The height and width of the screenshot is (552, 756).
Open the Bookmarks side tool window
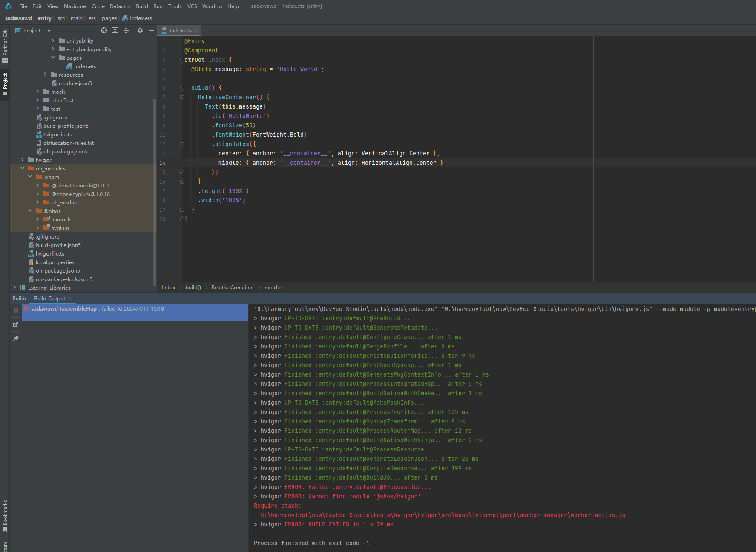point(5,516)
